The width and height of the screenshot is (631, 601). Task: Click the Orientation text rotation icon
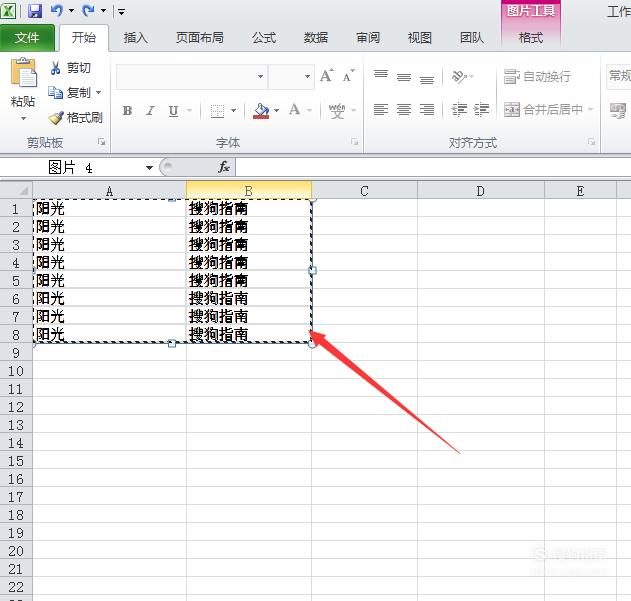pos(459,76)
